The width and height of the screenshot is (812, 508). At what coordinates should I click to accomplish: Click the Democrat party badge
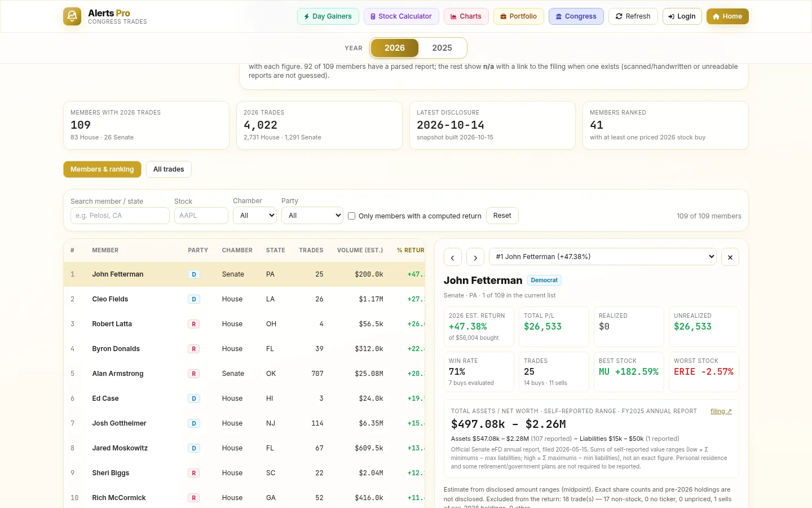pyautogui.click(x=544, y=280)
